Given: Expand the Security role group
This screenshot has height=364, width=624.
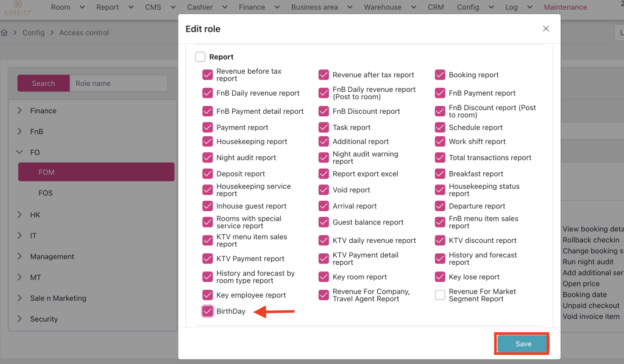Looking at the screenshot, I should pos(20,319).
